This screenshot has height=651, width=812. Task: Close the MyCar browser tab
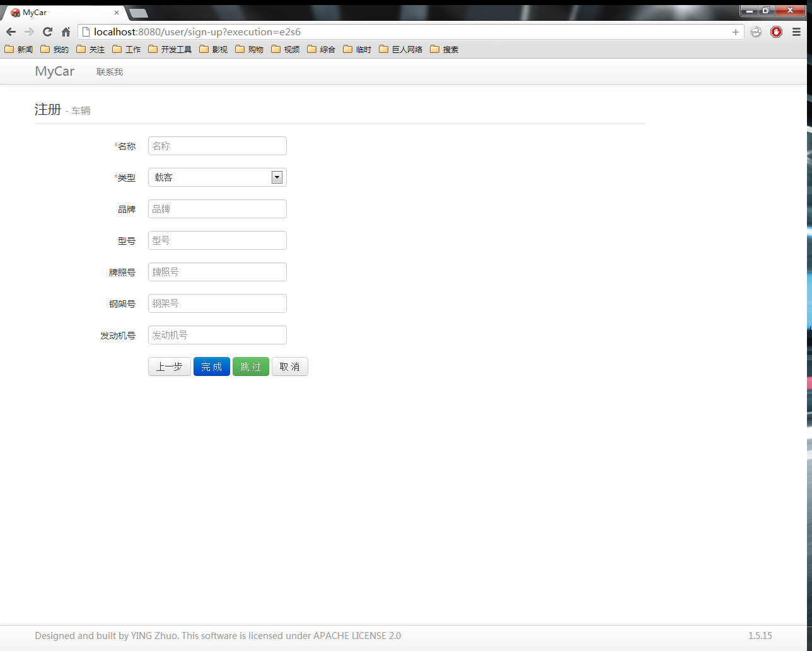117,13
